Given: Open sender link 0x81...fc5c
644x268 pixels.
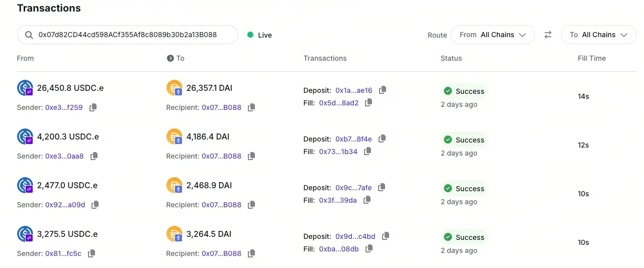Looking at the screenshot, I should pyautogui.click(x=63, y=253).
